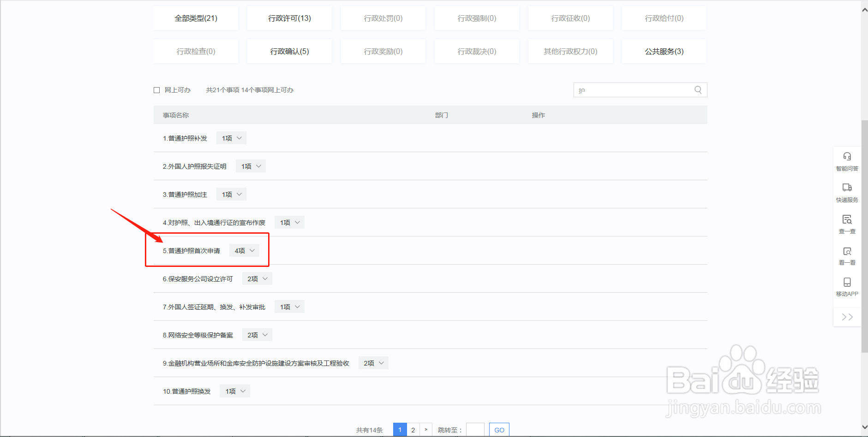
Task: Expand the 2项 dropdown for 保安服务公司设立许可
Action: coord(257,278)
